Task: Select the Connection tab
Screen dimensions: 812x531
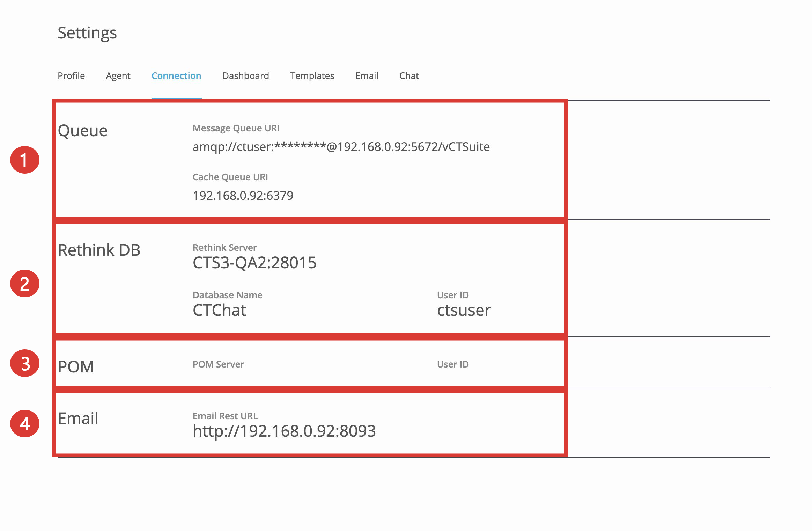Action: [176, 76]
